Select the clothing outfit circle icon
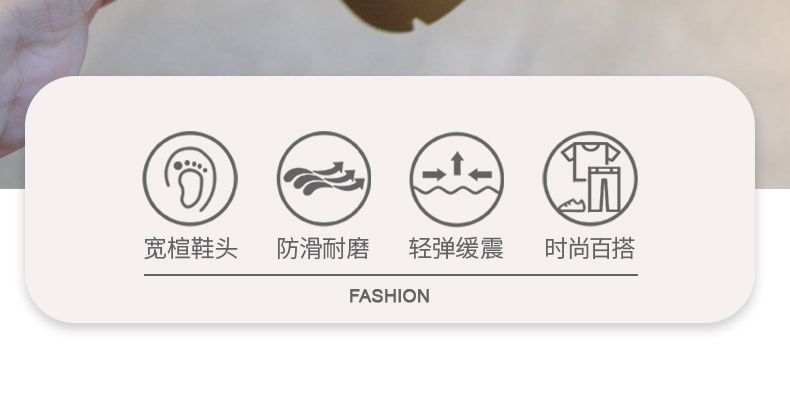This screenshot has height=402, width=790. coord(590,178)
